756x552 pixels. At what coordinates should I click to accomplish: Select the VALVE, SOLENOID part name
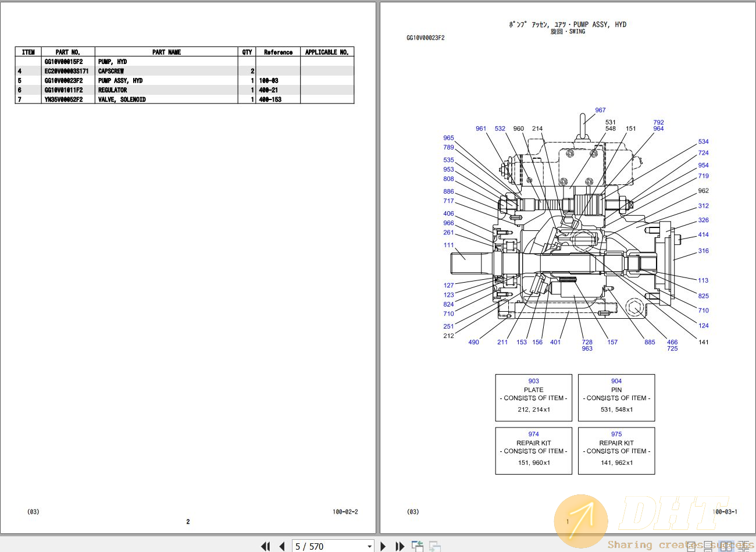coord(122,99)
